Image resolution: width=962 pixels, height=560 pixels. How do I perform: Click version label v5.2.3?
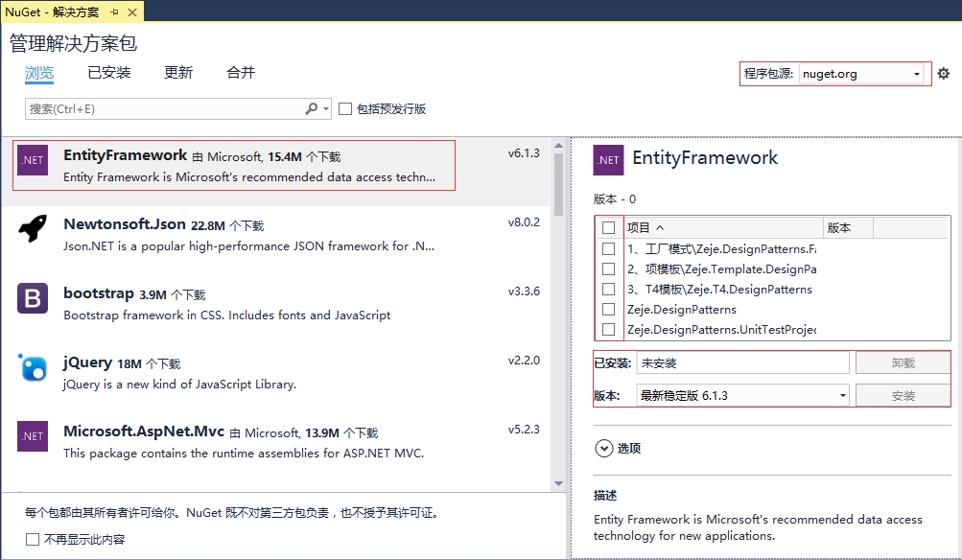click(524, 430)
